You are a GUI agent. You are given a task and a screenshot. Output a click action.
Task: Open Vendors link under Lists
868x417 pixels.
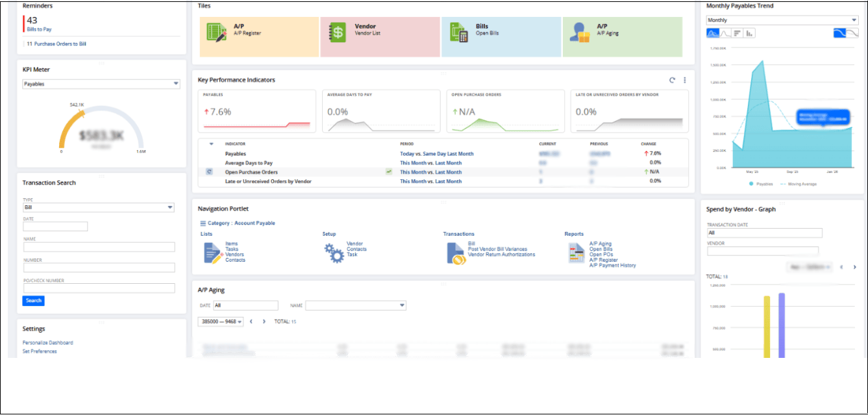[235, 255]
